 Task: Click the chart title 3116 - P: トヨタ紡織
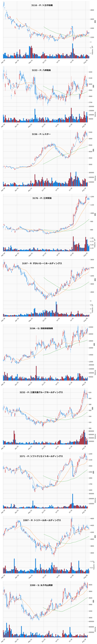[42, 5]
